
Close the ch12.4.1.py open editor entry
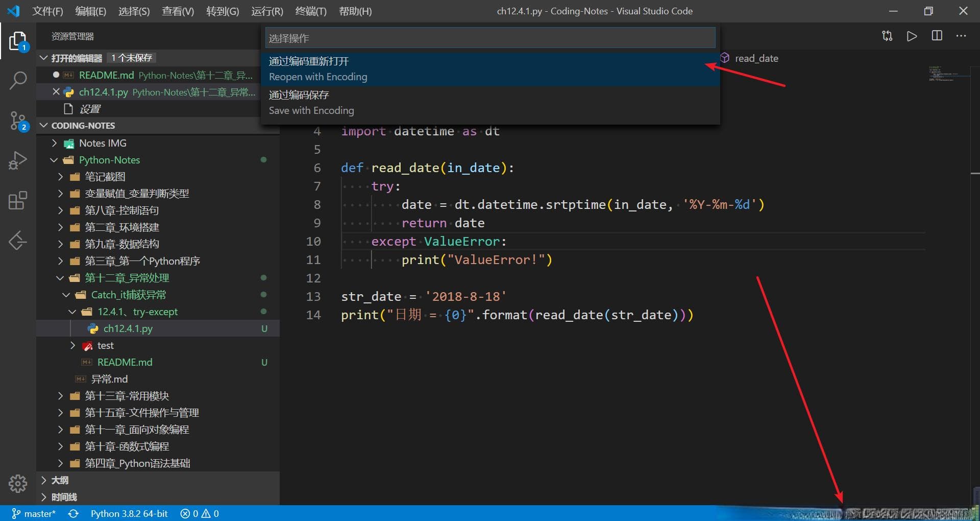click(x=56, y=92)
